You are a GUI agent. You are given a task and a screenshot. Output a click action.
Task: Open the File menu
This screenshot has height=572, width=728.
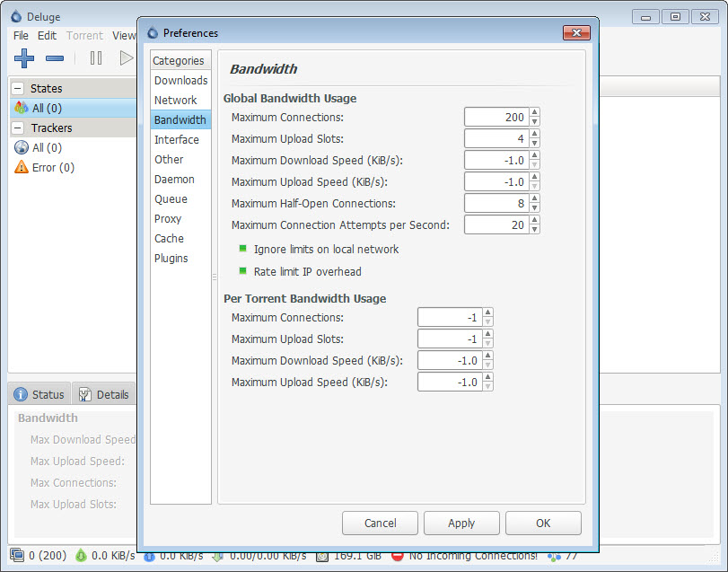pyautogui.click(x=21, y=35)
